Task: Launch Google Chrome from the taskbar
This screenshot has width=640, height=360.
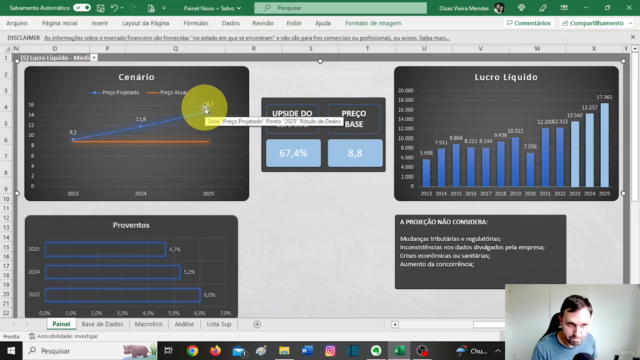Action: [192, 351]
